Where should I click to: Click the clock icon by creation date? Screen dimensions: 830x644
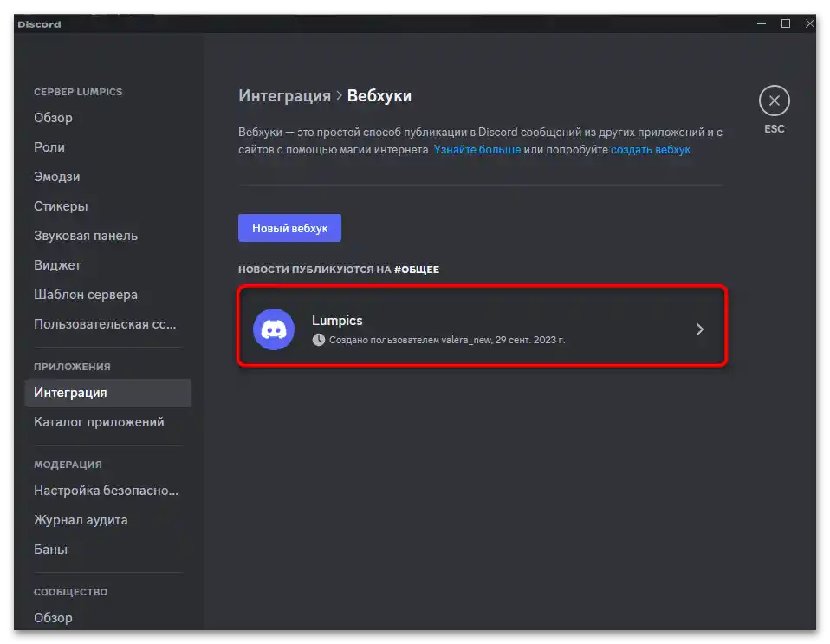pyautogui.click(x=318, y=340)
